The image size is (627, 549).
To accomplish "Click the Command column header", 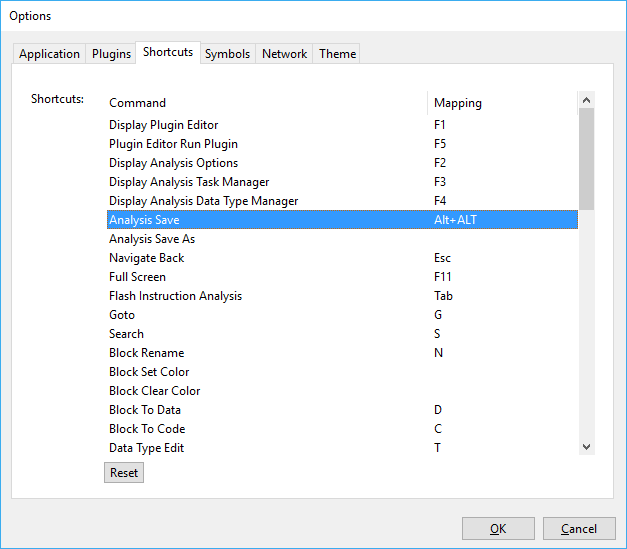I will click(x=138, y=103).
